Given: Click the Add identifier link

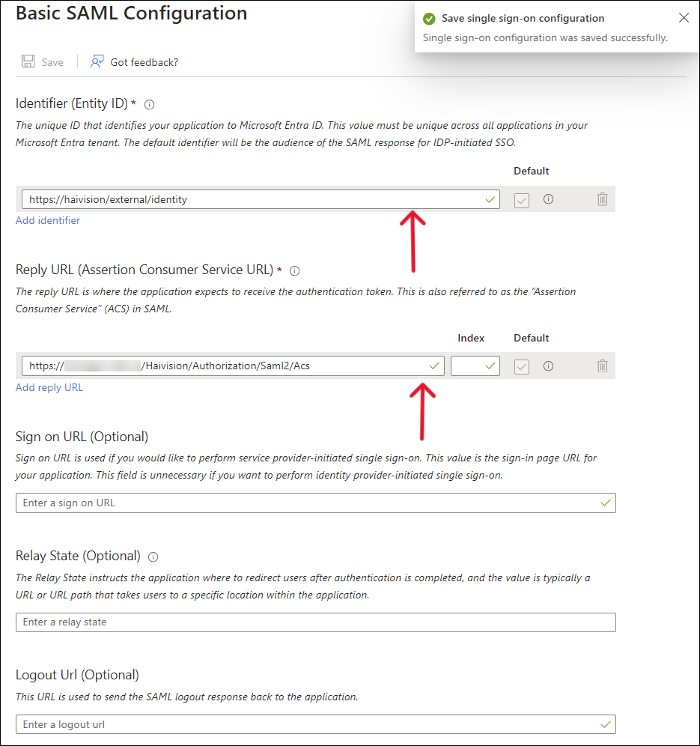Looking at the screenshot, I should point(47,219).
